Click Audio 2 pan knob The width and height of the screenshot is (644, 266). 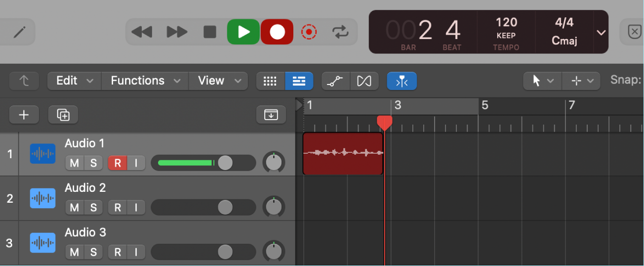[x=274, y=207]
